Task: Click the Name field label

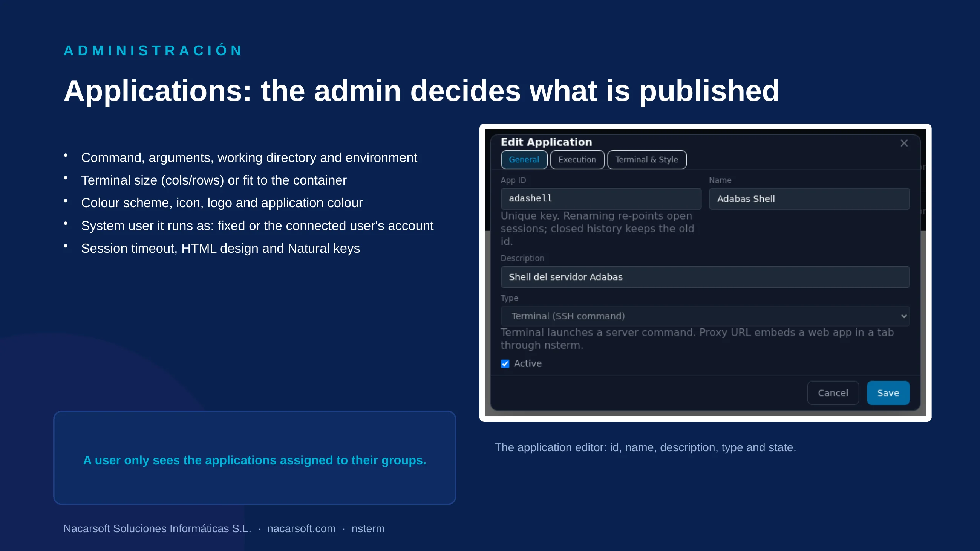Action: 720,180
